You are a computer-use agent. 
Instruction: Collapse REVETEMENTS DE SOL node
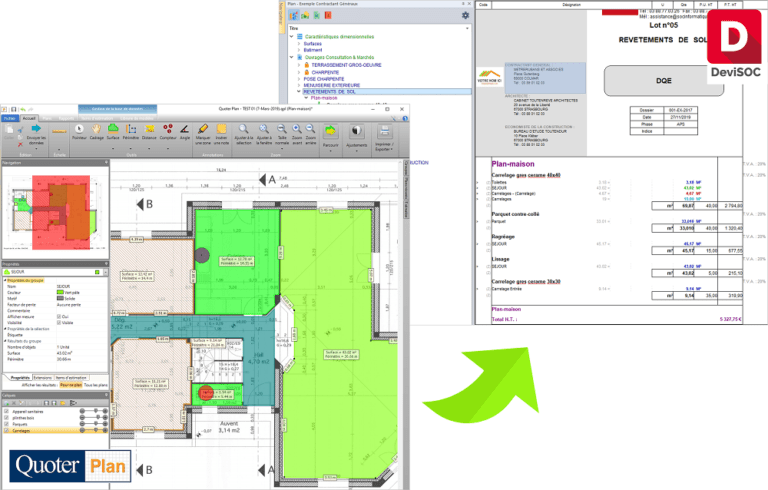click(x=299, y=92)
